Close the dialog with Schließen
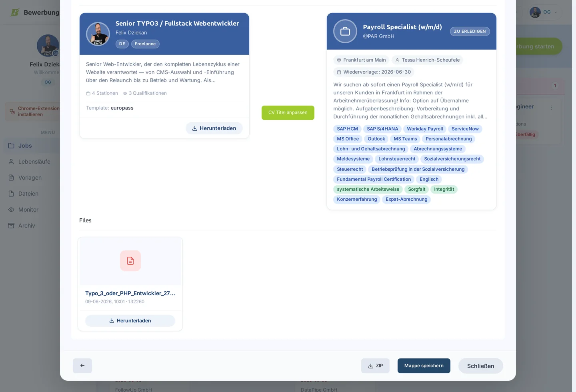This screenshot has height=392, width=576. point(480,366)
